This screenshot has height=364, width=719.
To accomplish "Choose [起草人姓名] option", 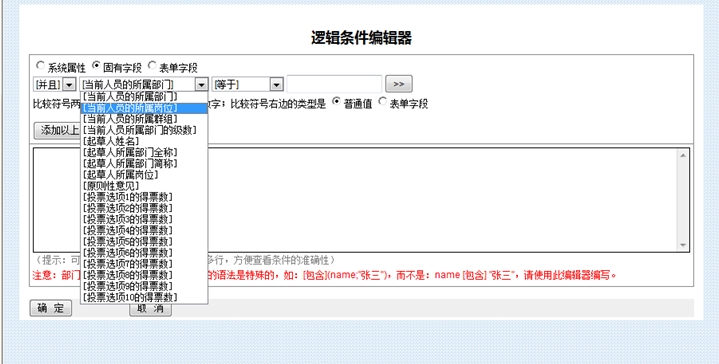I will (144, 141).
